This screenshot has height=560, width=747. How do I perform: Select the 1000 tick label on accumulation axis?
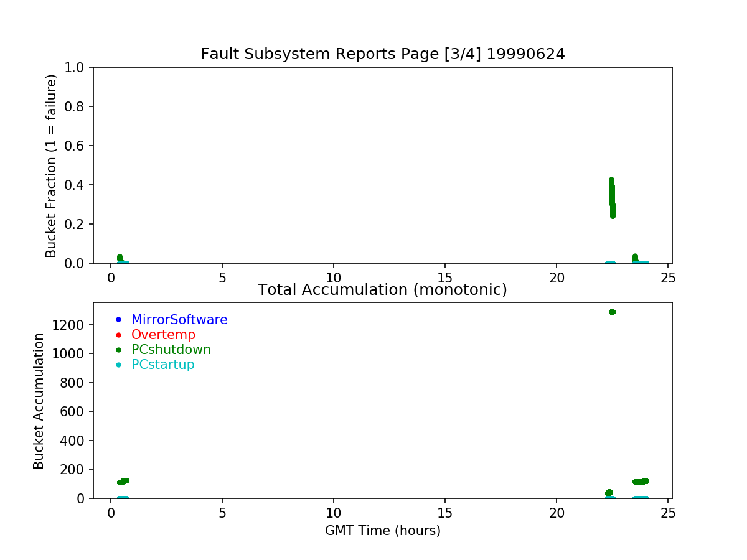click(x=72, y=353)
